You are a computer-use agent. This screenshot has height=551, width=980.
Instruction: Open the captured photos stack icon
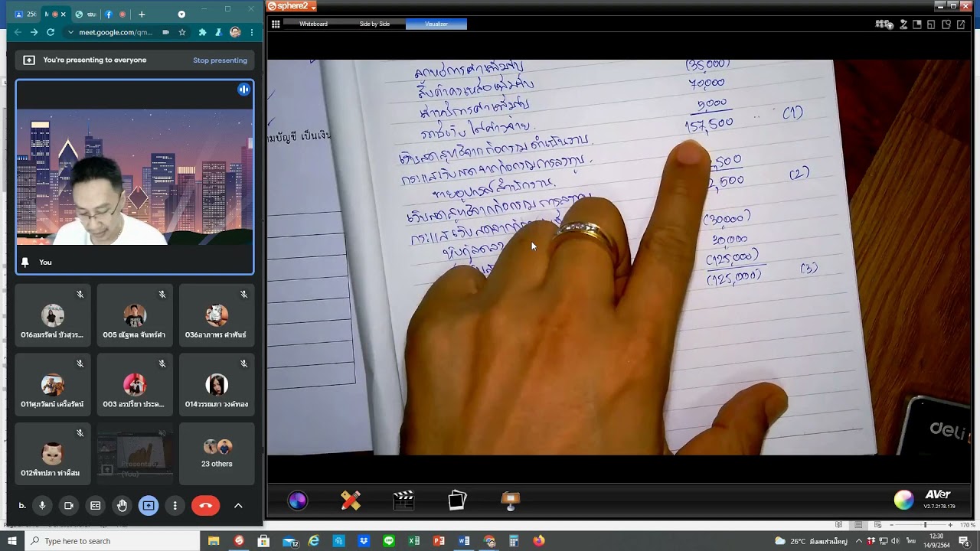pos(457,500)
